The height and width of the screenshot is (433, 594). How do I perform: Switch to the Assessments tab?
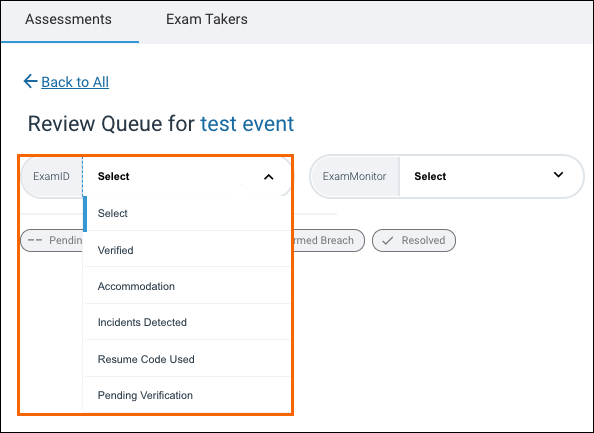coord(69,19)
